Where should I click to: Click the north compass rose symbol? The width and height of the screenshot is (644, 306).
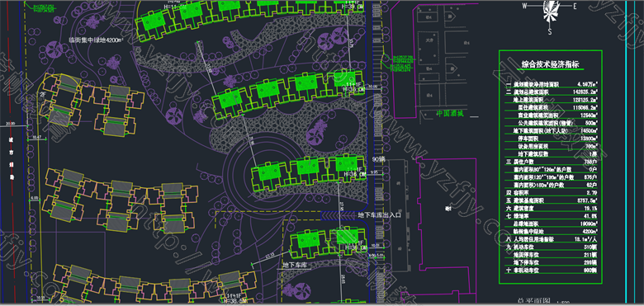tap(550, 10)
